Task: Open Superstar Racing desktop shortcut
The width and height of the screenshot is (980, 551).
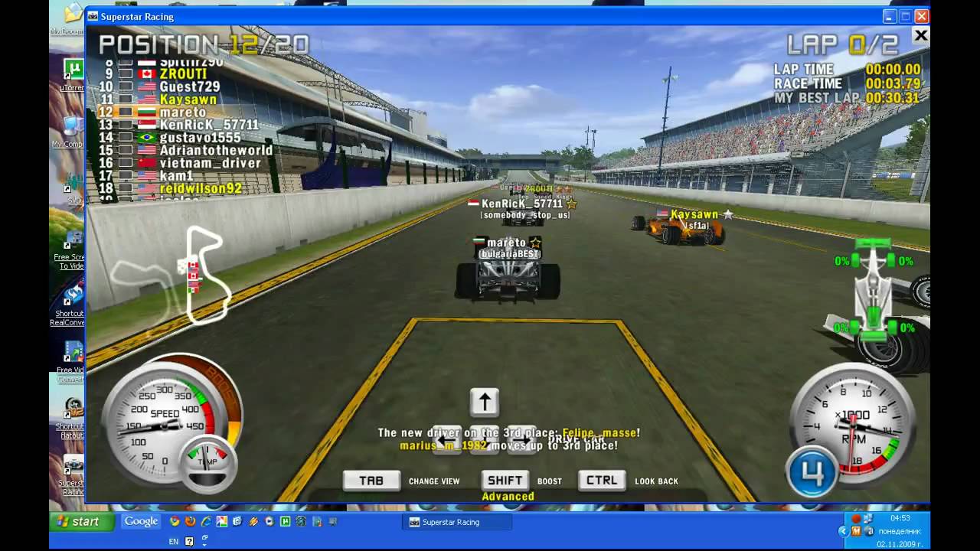Action: [x=71, y=476]
